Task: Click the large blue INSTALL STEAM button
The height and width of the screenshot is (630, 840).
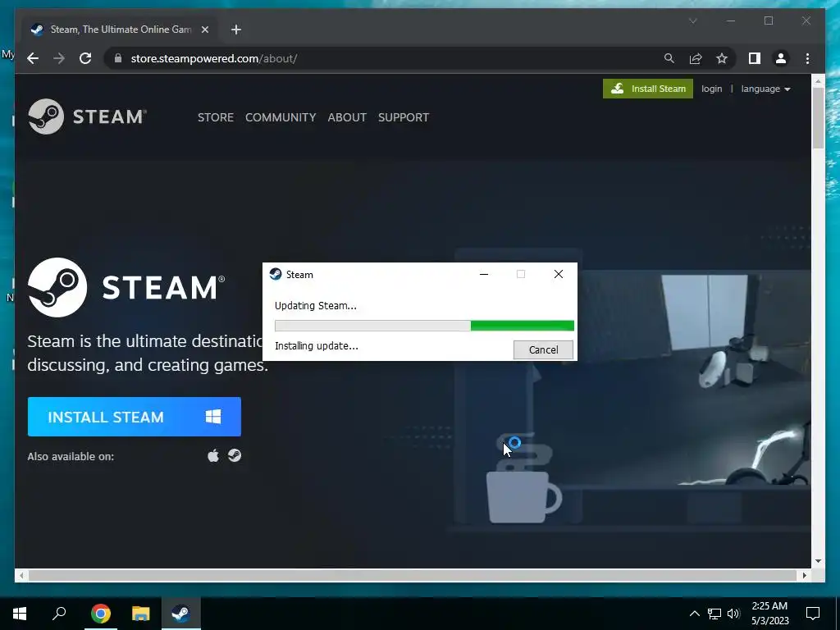Action: [135, 417]
